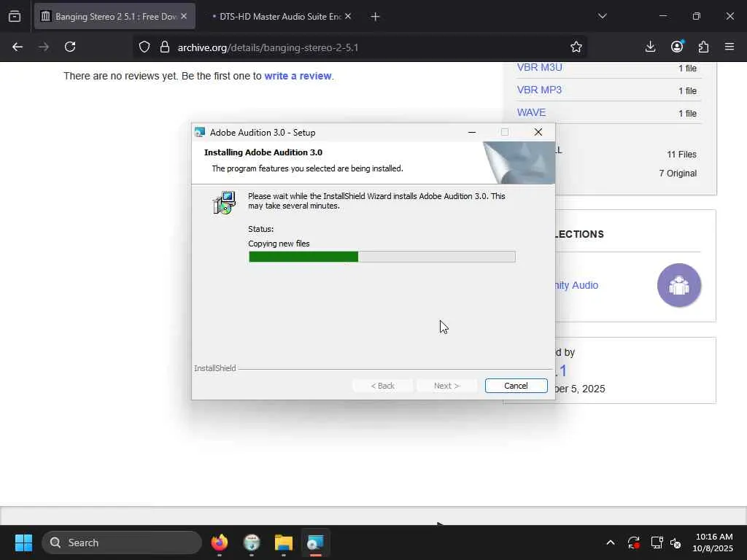747x560 pixels.
Task: Click the padlock site info icon
Action: point(165,47)
